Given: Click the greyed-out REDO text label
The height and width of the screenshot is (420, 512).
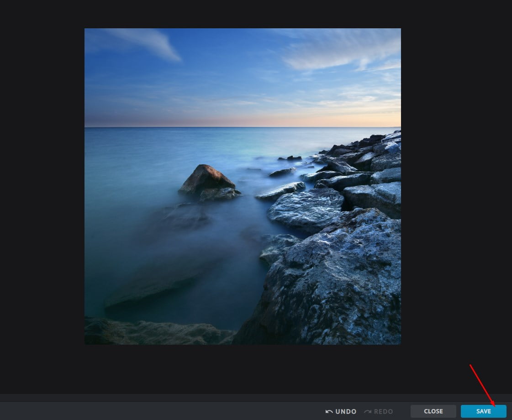Looking at the screenshot, I should point(383,412).
